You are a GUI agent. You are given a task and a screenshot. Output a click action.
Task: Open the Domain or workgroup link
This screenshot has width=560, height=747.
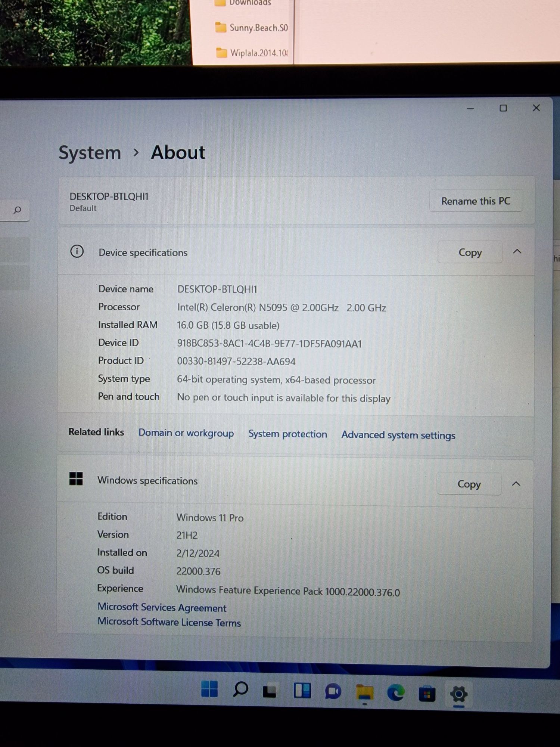point(186,433)
